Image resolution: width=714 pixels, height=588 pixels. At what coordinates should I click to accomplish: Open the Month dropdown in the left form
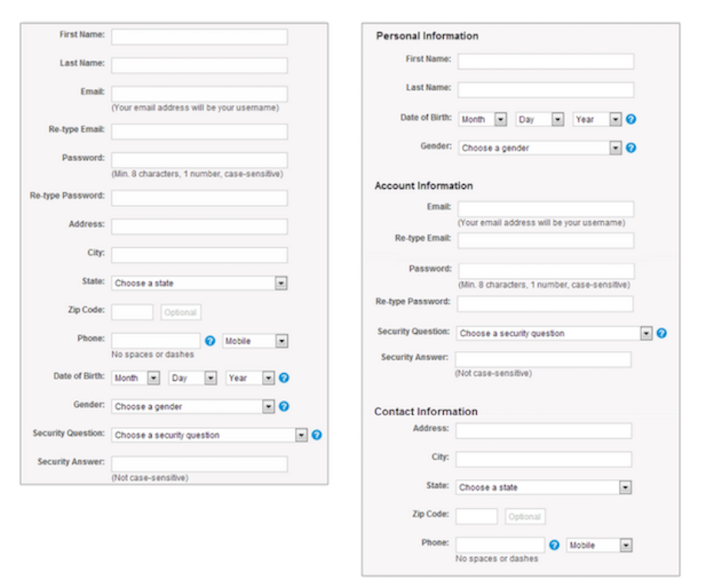click(x=136, y=378)
